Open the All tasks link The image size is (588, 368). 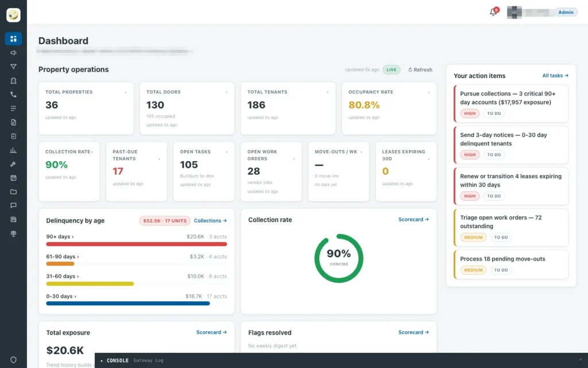555,75
